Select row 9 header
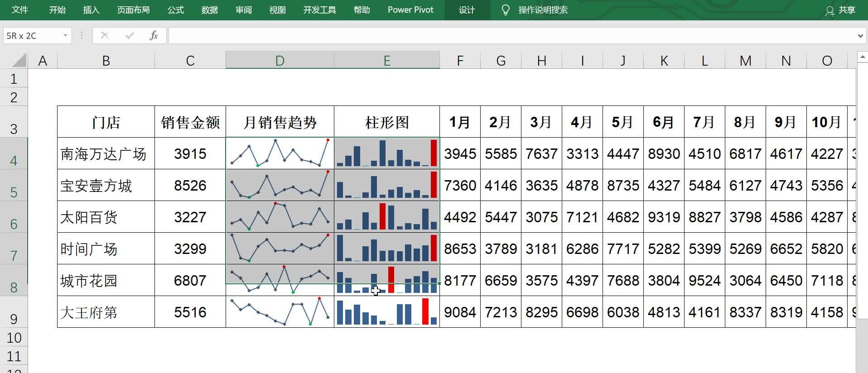Image resolution: width=868 pixels, height=373 pixels. [14, 312]
